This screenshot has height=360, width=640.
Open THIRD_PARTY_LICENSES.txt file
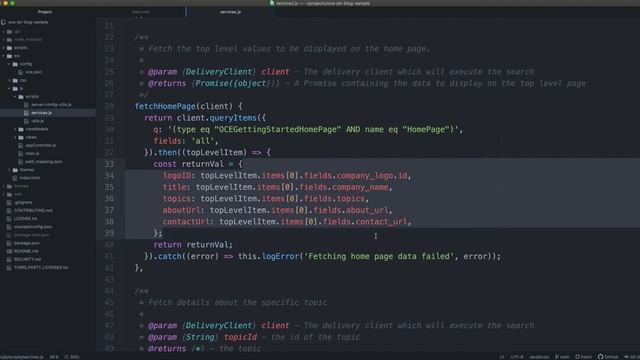pyautogui.click(x=41, y=267)
